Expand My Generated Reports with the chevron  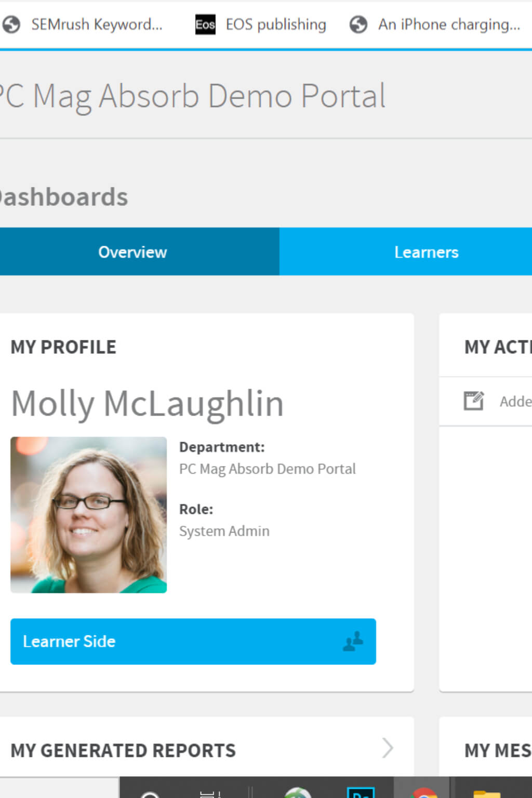coord(388,748)
